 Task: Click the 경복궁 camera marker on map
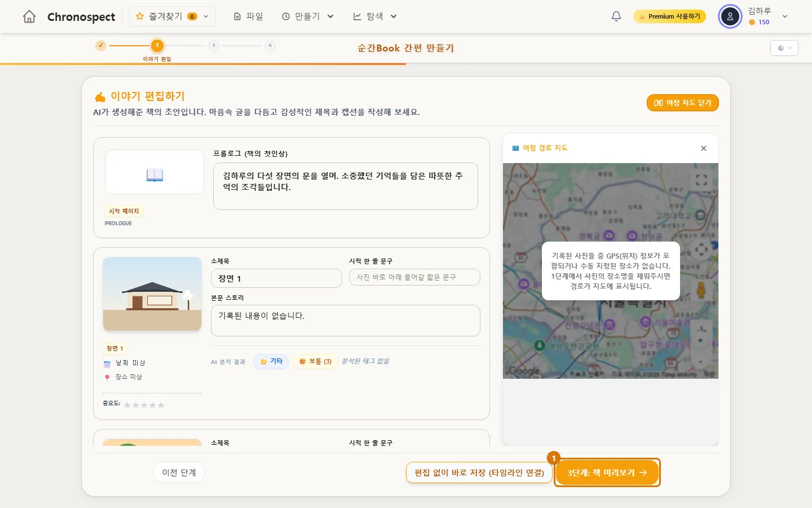[x=609, y=235]
